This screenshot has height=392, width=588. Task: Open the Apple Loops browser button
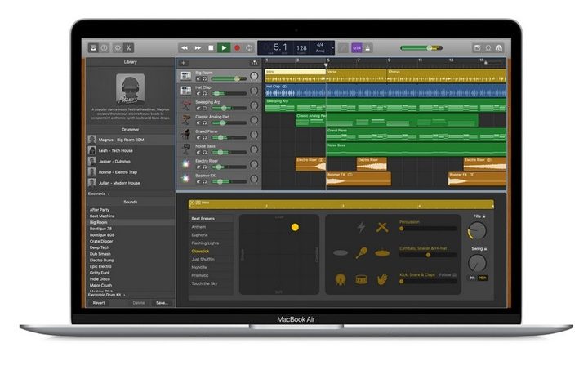(488, 47)
